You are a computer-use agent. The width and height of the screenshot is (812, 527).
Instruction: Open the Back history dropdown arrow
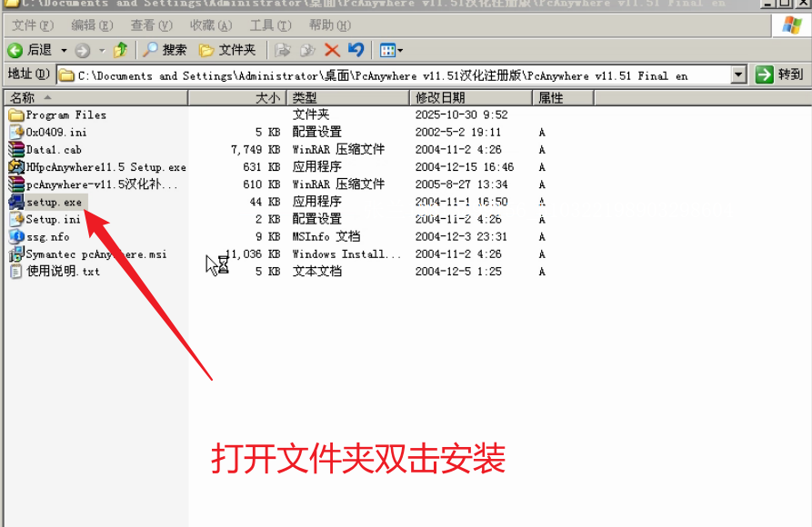pyautogui.click(x=64, y=50)
